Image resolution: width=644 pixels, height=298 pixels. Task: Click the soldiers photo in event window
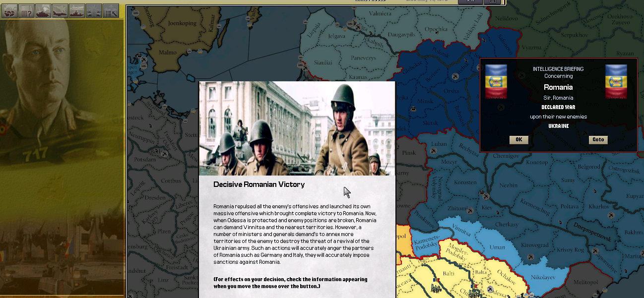pyautogui.click(x=297, y=128)
